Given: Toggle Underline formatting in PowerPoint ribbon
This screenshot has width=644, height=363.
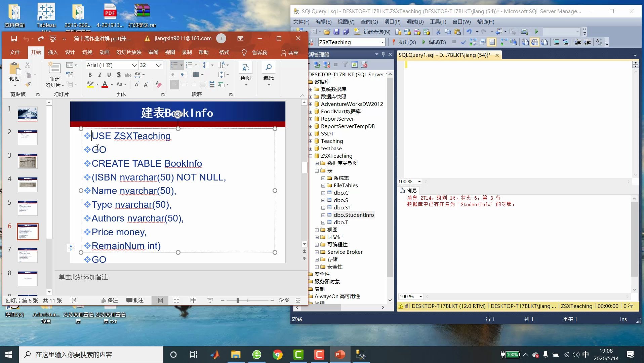Looking at the screenshot, I should click(109, 75).
